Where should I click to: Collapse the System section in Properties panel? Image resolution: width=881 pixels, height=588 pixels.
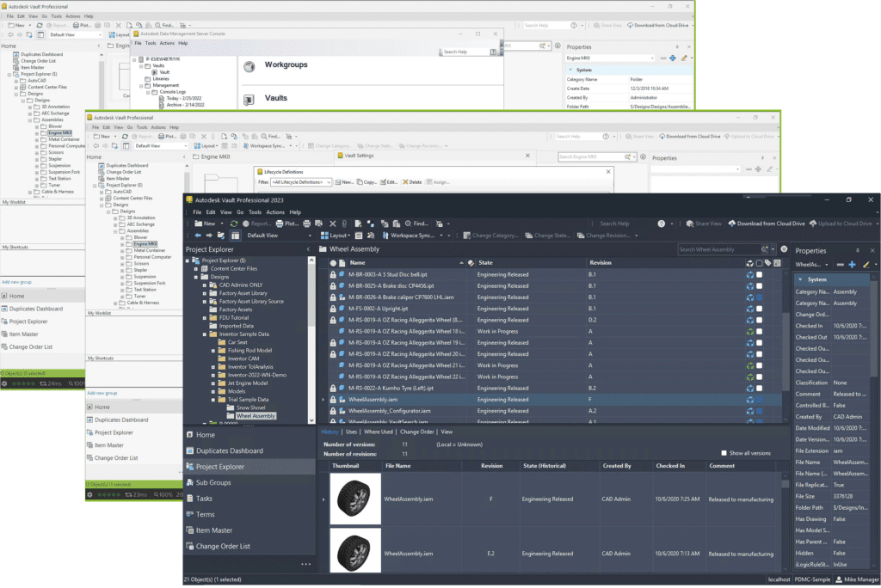tap(800, 279)
